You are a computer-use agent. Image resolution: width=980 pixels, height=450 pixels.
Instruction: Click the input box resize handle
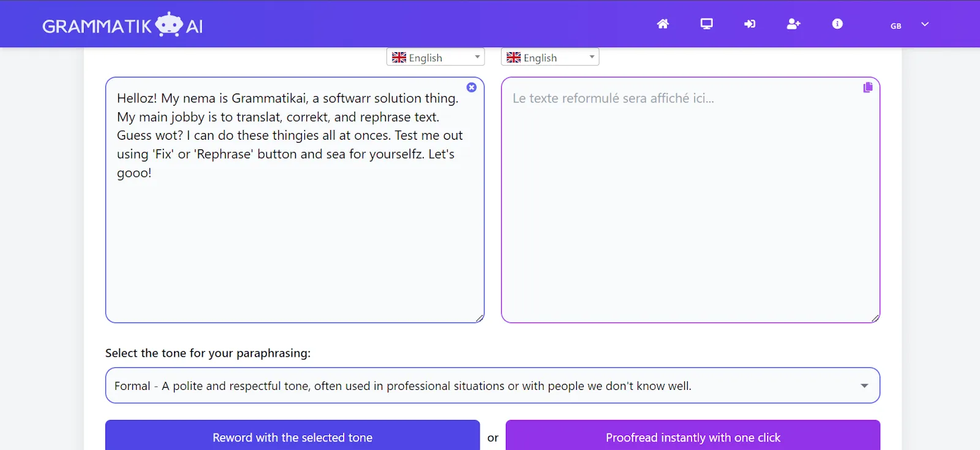480,318
